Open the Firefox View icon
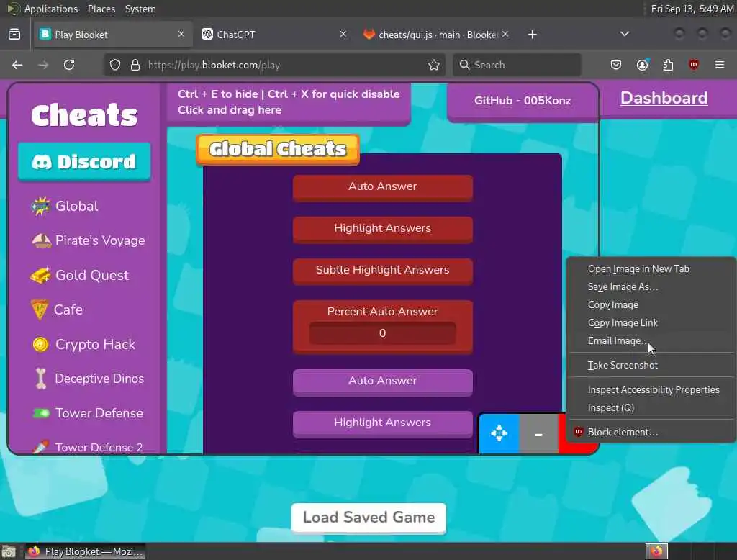This screenshot has height=560, width=737. point(14,35)
